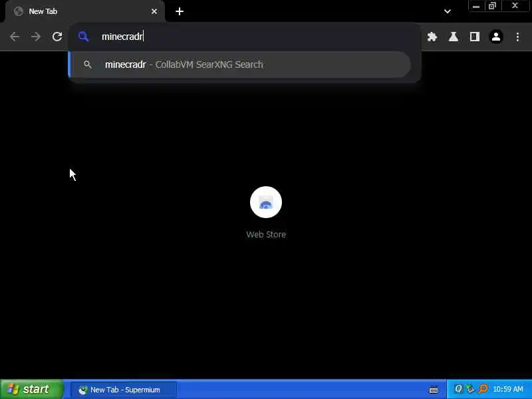The height and width of the screenshot is (399, 532).
Task: Open the three-dot browser menu
Action: pyautogui.click(x=517, y=37)
